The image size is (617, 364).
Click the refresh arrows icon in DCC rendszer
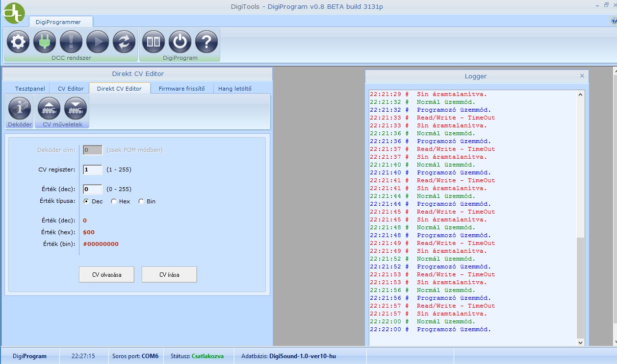pyautogui.click(x=124, y=42)
